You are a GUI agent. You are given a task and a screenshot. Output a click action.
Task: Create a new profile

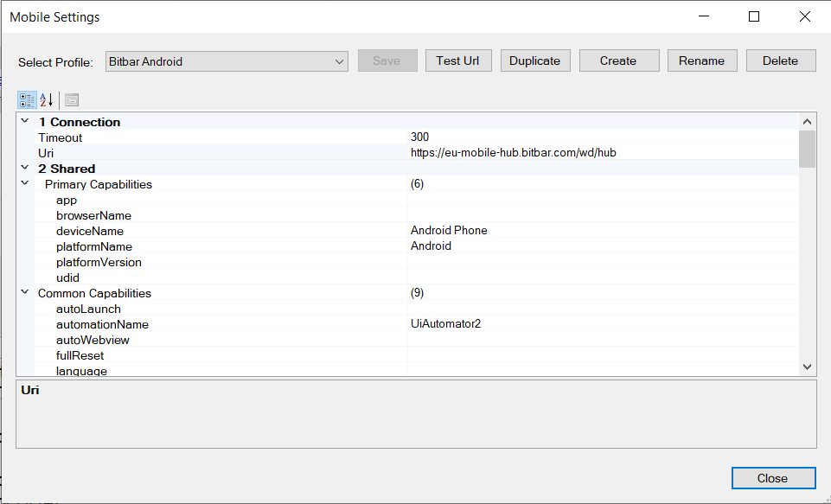coord(618,61)
